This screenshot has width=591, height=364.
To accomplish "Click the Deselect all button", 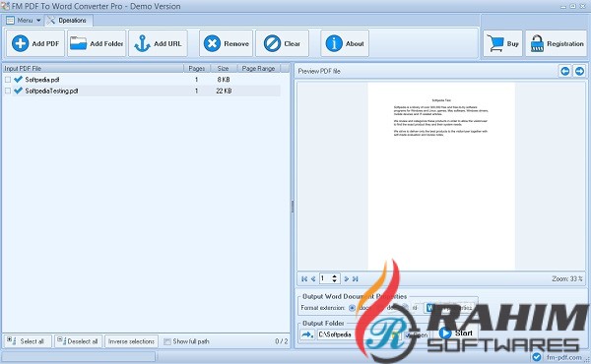I will [x=79, y=341].
